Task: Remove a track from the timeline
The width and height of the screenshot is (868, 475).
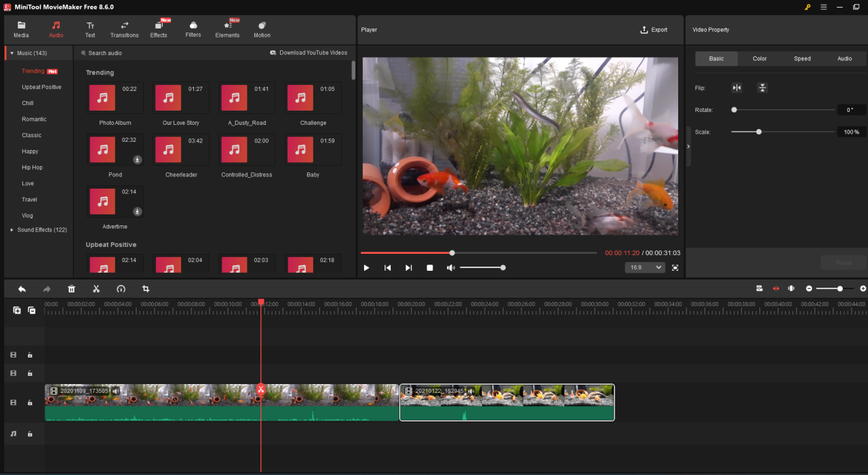Action: click(31, 310)
